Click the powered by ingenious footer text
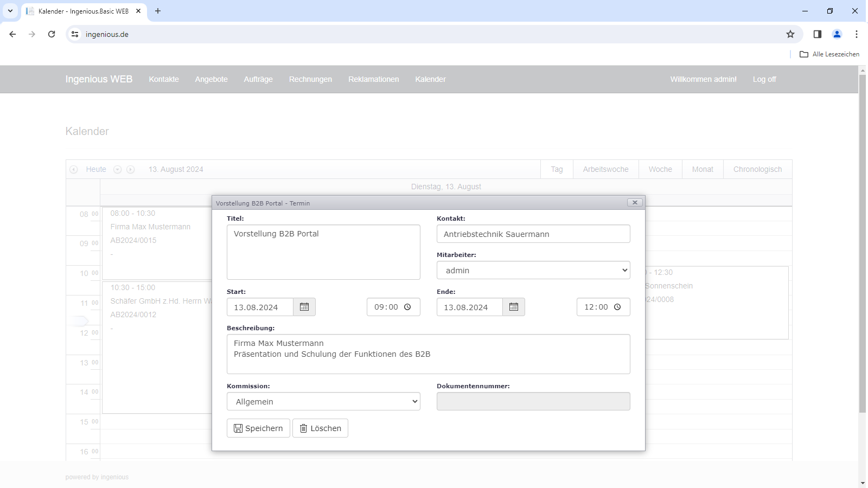Viewport: 868px width, 488px height. (97, 477)
